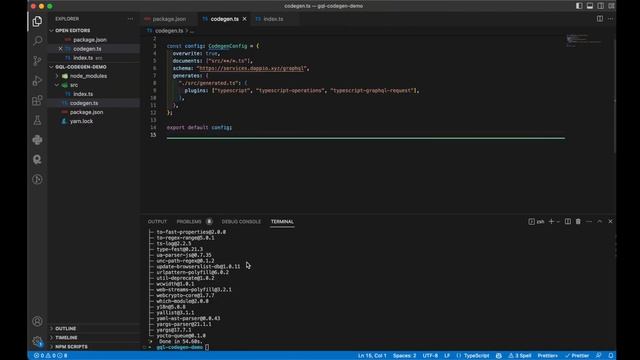The width and height of the screenshot is (640, 360).
Task: Open the Testing flask view
Action: (x=37, y=120)
